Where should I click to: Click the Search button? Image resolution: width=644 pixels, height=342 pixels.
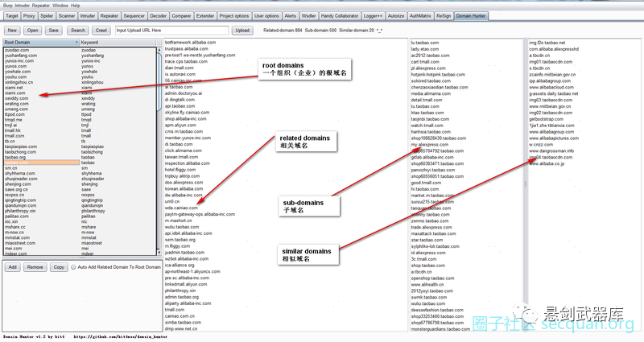tap(77, 31)
